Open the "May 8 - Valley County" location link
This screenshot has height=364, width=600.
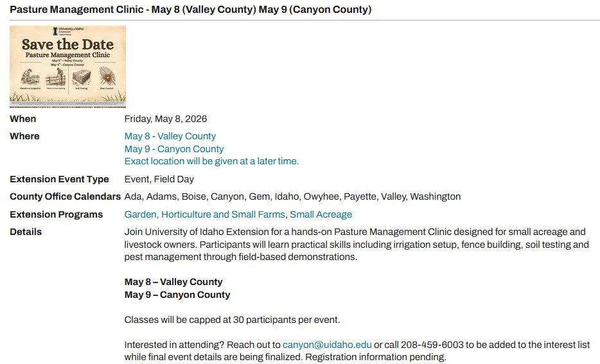[x=170, y=136]
